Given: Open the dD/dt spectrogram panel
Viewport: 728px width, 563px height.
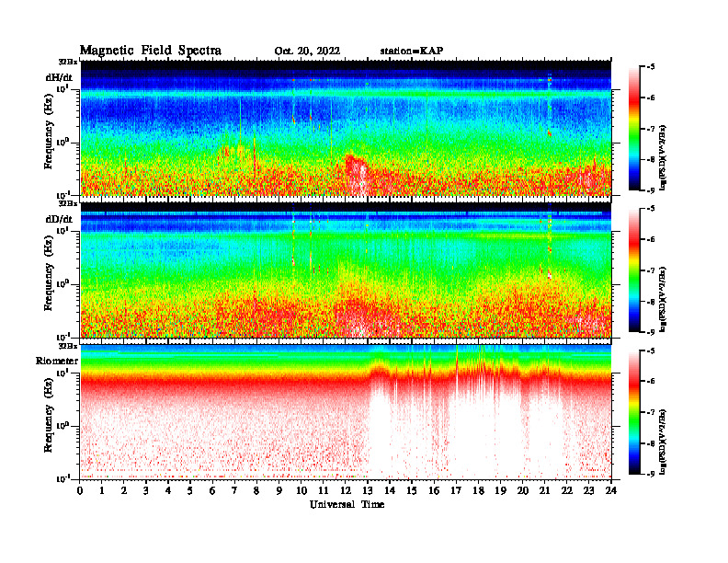Looking at the screenshot, I should tap(346, 270).
